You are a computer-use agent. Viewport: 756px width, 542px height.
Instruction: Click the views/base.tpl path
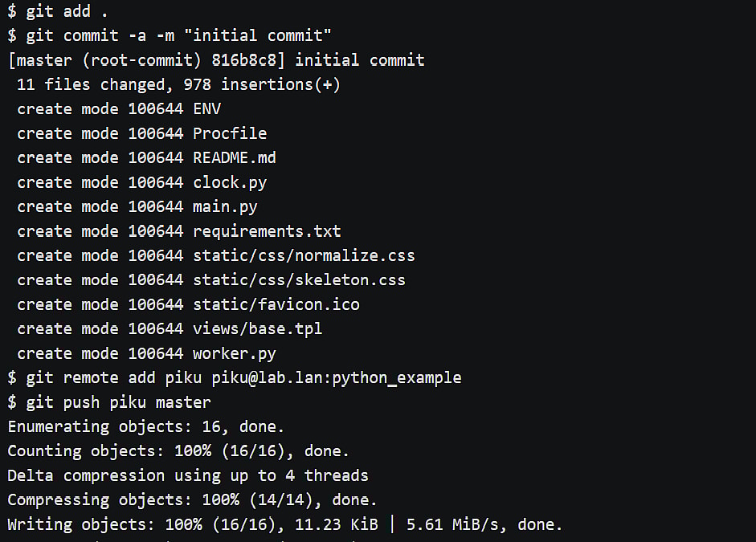[258, 329]
